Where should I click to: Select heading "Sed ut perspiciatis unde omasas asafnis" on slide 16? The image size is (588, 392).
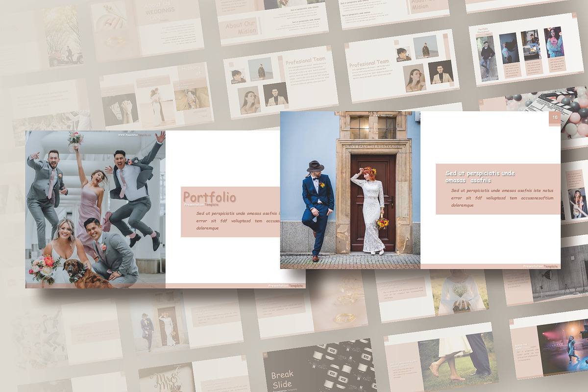[480, 177]
